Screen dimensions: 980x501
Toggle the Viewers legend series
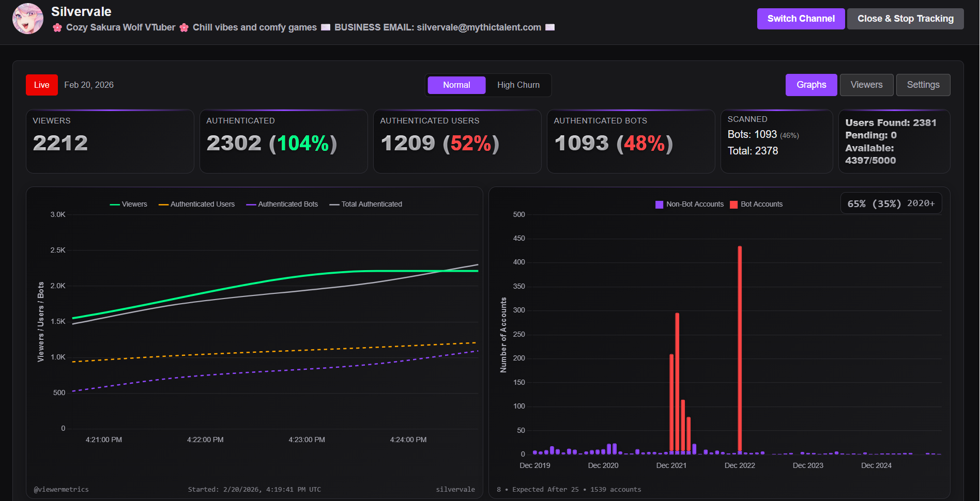click(x=129, y=205)
